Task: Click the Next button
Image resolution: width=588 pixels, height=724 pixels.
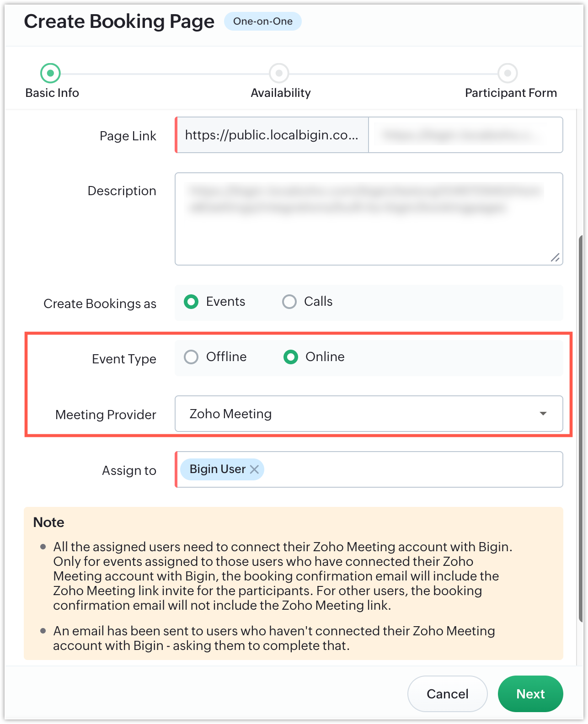Action: (530, 694)
